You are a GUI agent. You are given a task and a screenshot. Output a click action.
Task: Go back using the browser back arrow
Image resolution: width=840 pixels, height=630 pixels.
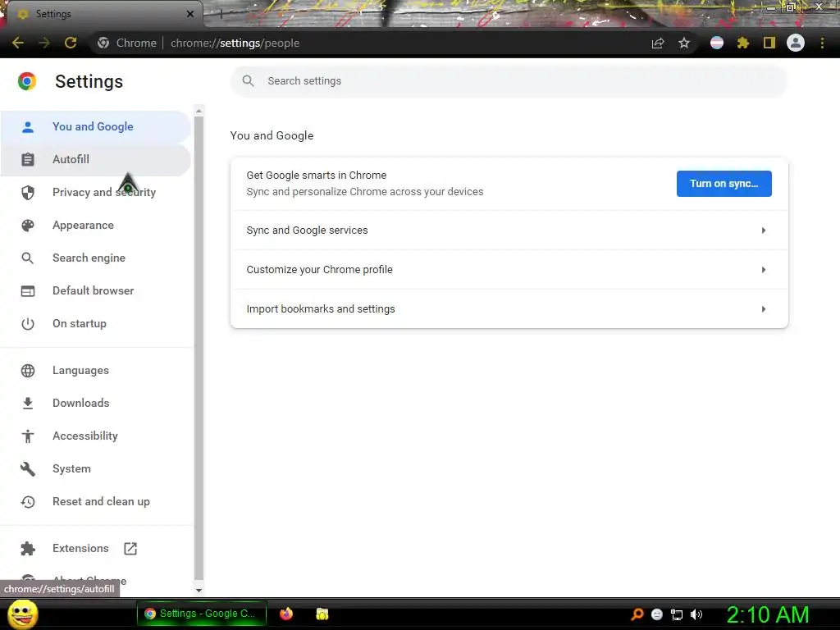pyautogui.click(x=18, y=43)
